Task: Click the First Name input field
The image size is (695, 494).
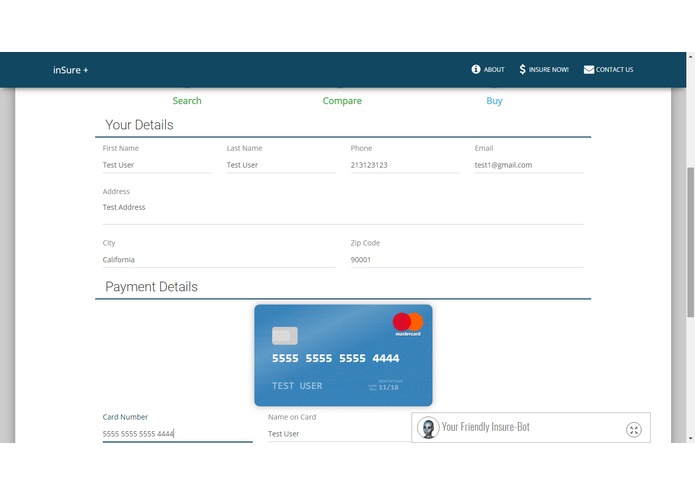Action: 157,165
